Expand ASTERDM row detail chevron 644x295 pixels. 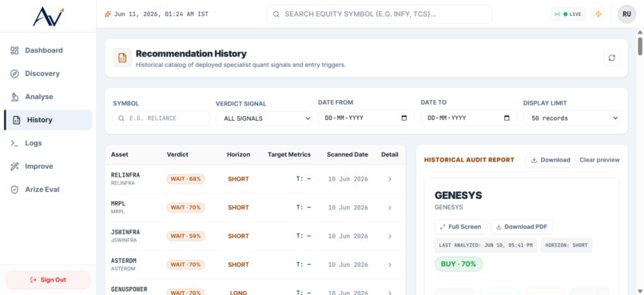point(390,265)
